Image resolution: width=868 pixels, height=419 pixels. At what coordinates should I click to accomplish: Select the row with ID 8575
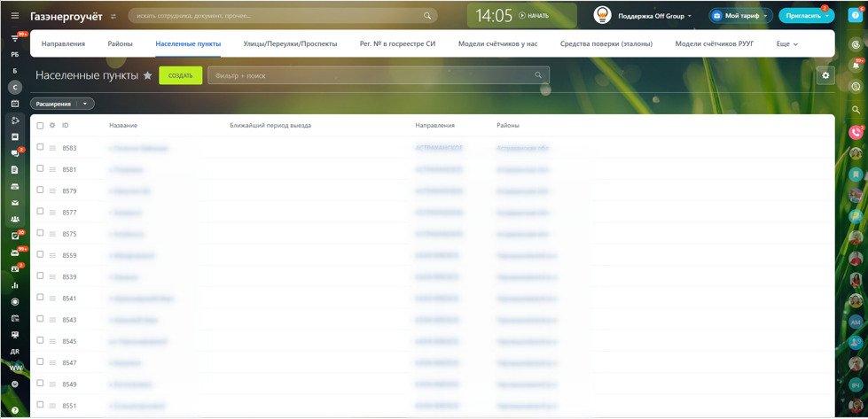pos(40,233)
